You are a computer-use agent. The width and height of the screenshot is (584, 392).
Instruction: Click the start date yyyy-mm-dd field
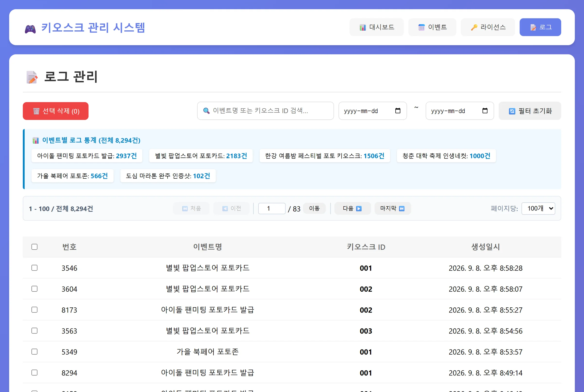pos(373,111)
